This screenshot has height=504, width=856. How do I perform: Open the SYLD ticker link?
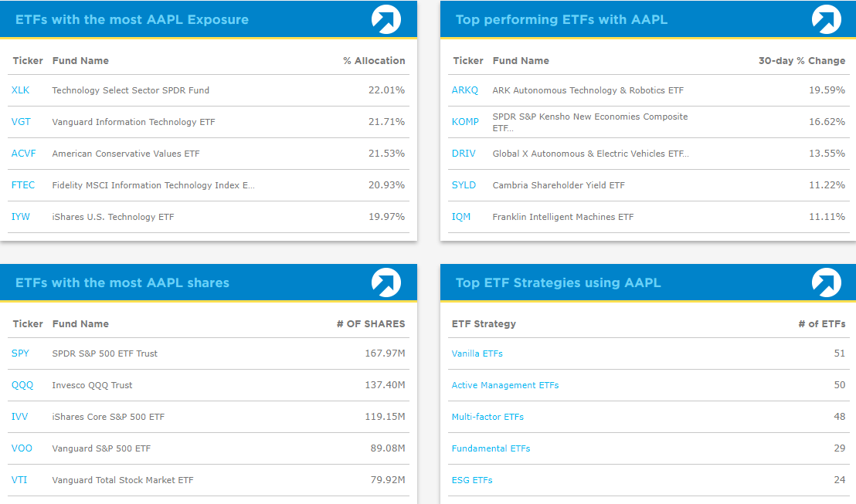464,185
